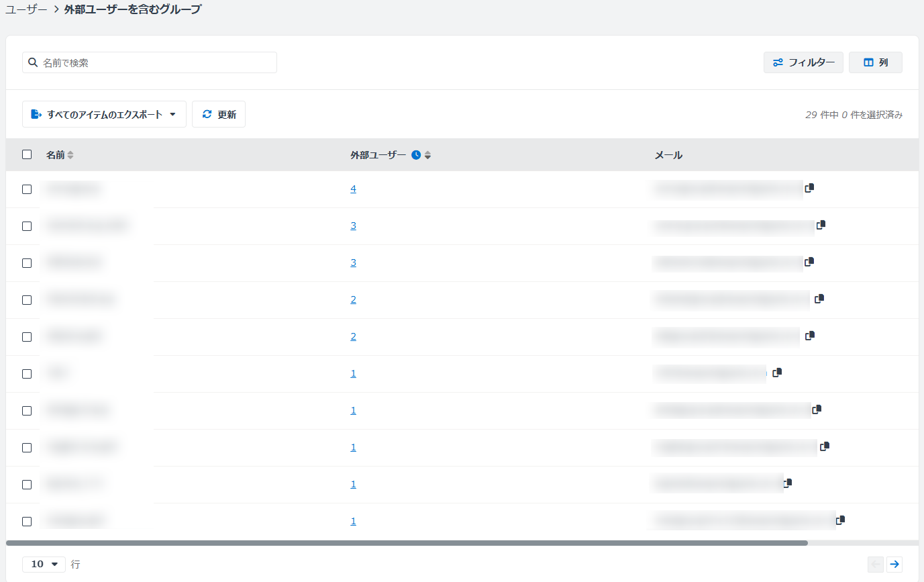Click the 外部ユーザー column header label

click(378, 155)
